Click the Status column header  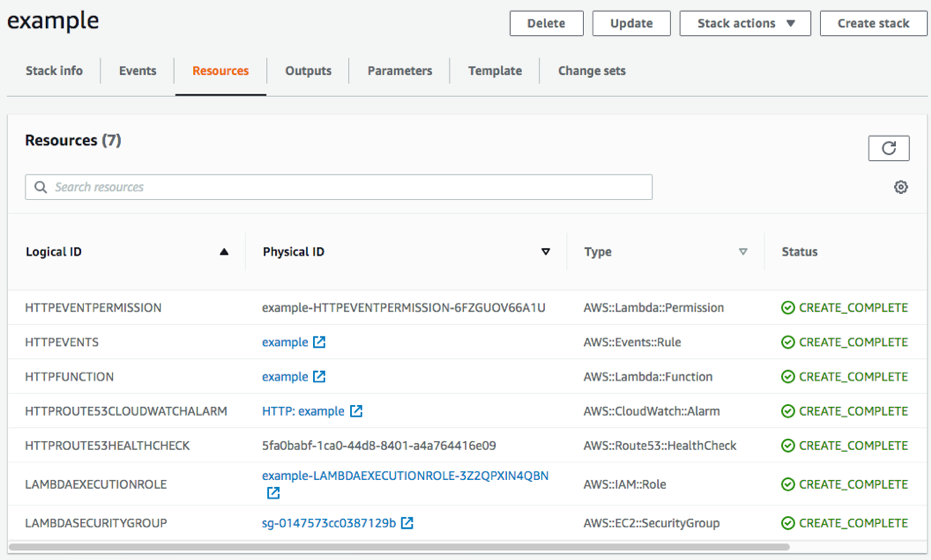point(799,252)
